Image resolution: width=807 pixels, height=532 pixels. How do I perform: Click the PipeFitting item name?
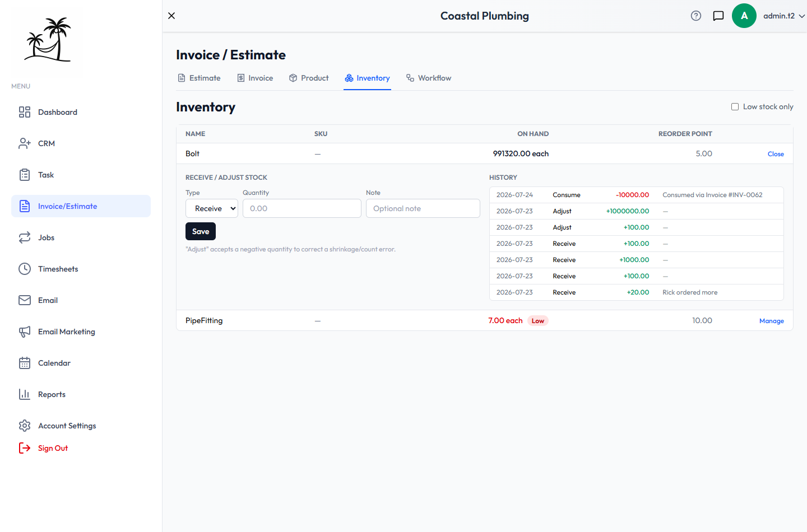click(x=204, y=320)
